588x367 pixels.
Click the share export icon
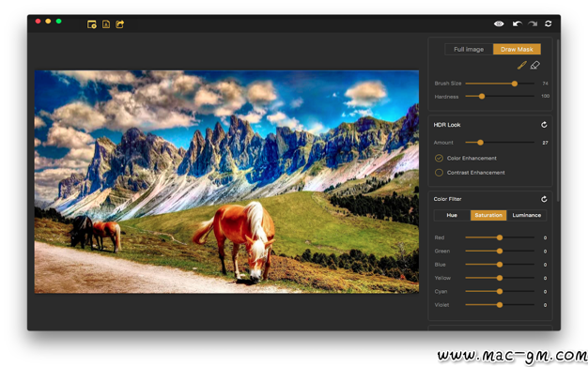click(x=120, y=24)
